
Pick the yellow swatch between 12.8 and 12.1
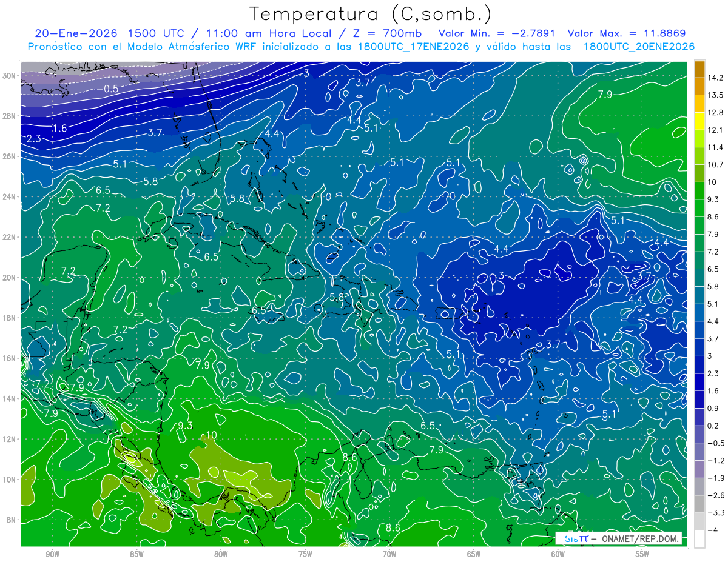click(x=699, y=121)
